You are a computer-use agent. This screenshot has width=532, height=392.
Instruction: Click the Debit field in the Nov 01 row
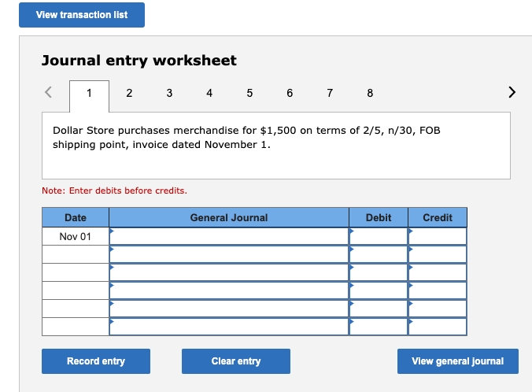tap(379, 236)
